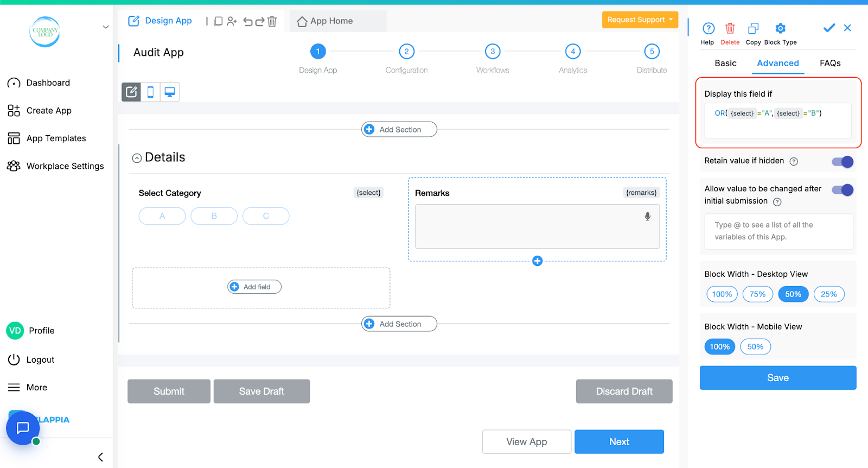Set mobile block width to 50%
This screenshot has height=468, width=868.
[755, 347]
